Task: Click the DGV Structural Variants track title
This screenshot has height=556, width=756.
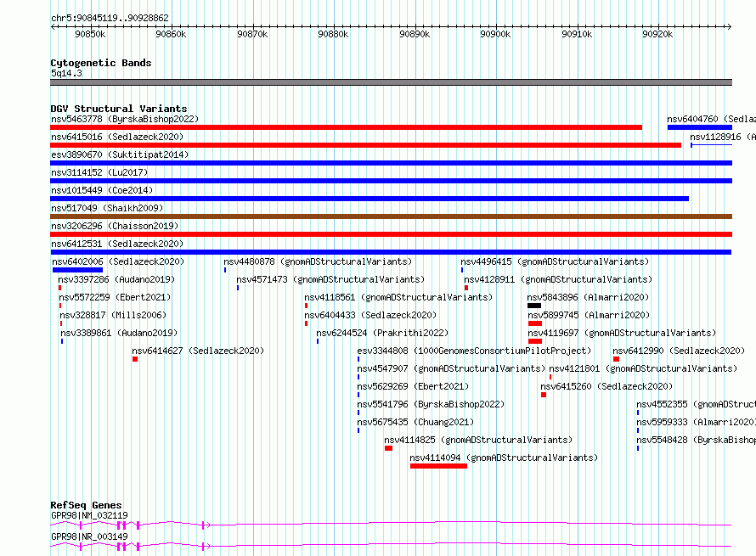Action: coord(119,109)
